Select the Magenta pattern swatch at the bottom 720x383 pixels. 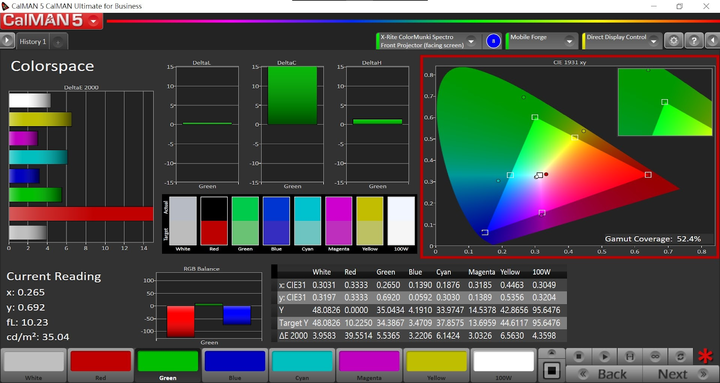pyautogui.click(x=369, y=365)
